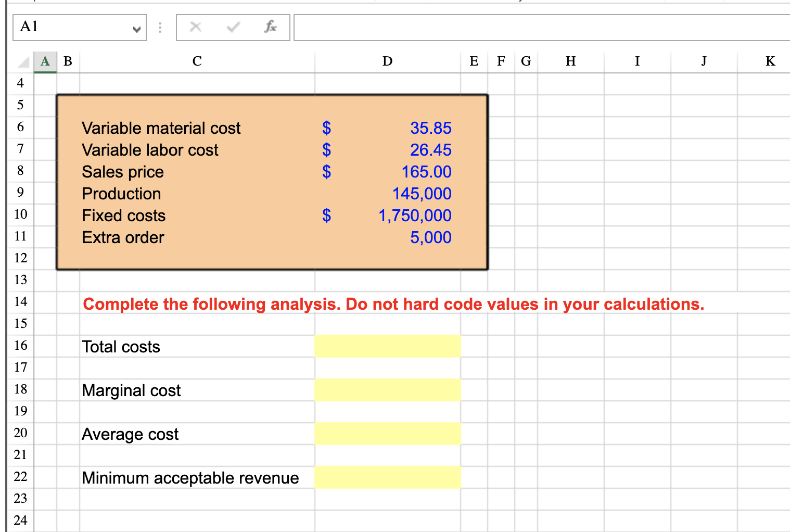Select column J header
Image resolution: width=790 pixels, height=532 pixels.
[x=704, y=61]
